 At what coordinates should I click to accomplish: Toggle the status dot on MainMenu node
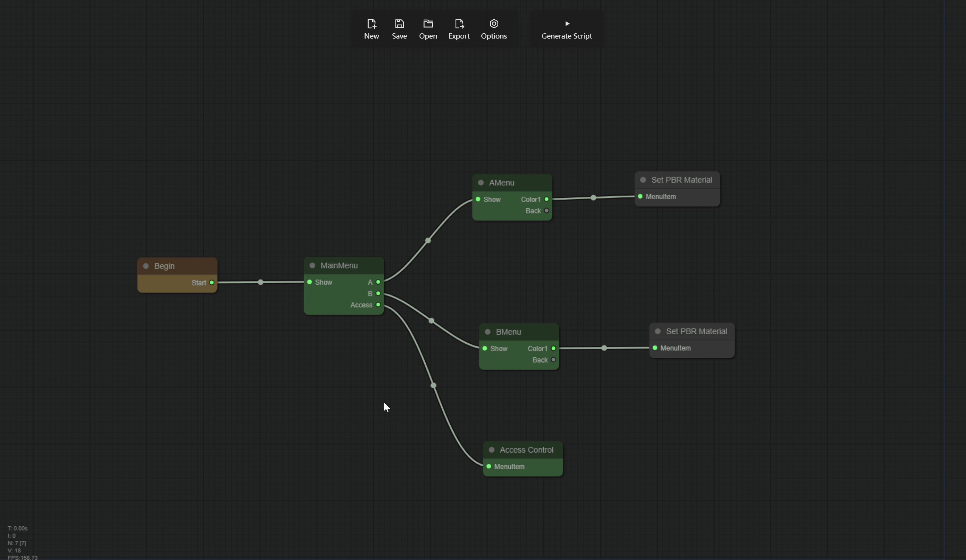coord(312,265)
